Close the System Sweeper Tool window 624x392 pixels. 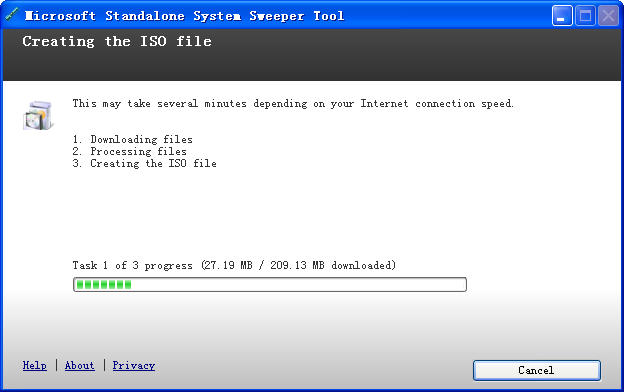tap(608, 16)
